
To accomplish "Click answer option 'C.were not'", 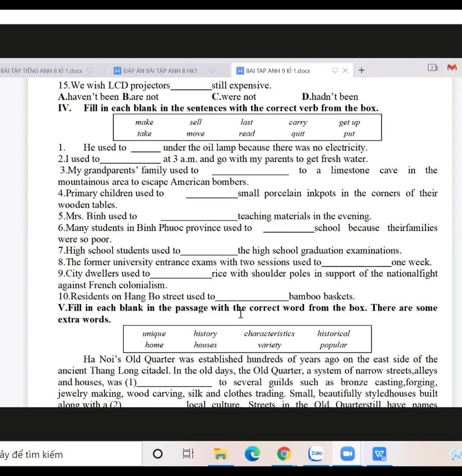I will point(234,96).
